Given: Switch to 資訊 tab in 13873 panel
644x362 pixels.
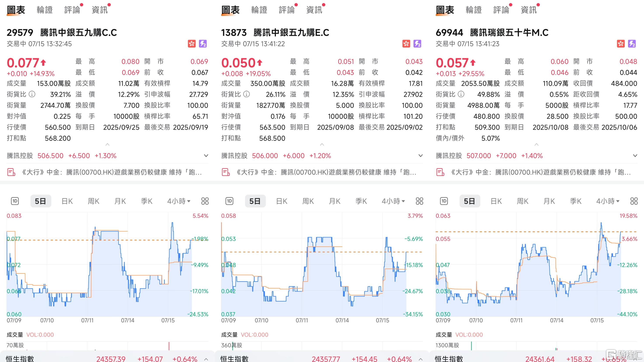Looking at the screenshot, I should pyautogui.click(x=314, y=10).
